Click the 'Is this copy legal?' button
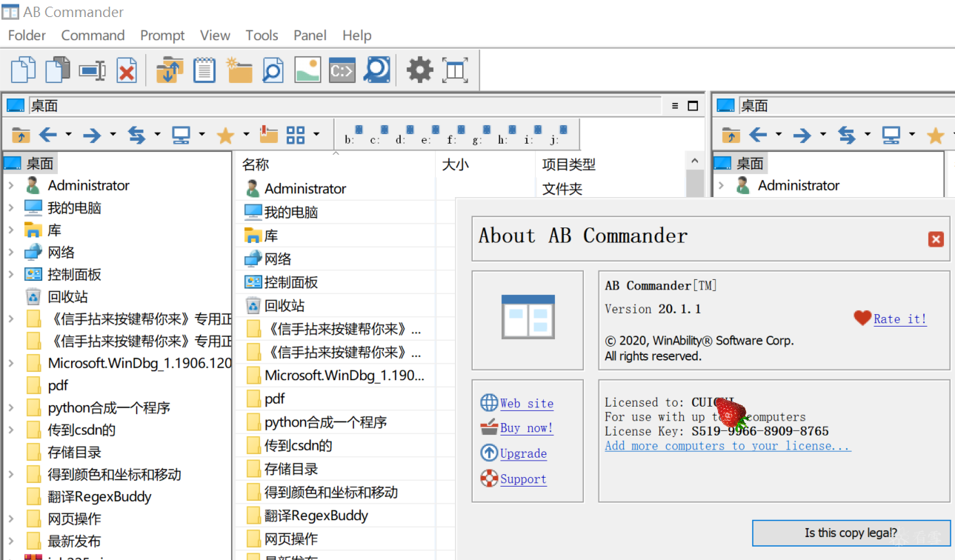The height and width of the screenshot is (560, 955). (851, 533)
